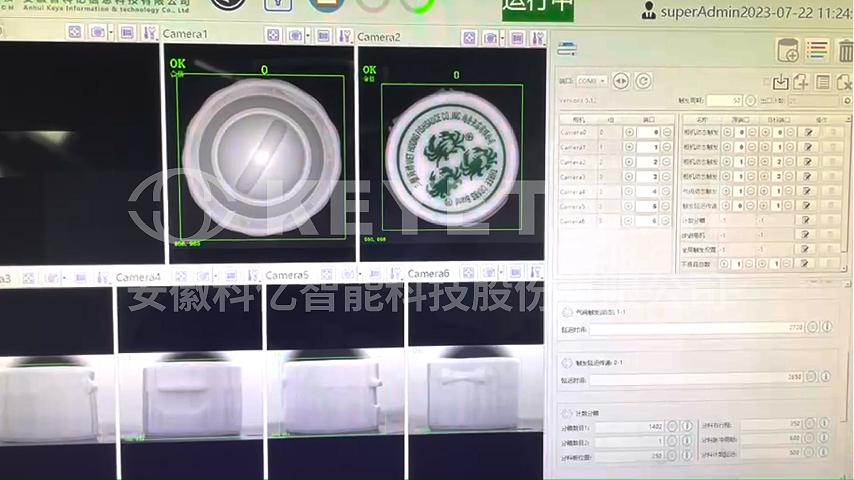This screenshot has width=854, height=480.
Task: Click fit-to-window icon left of Camera1 label
Action: (x=75, y=32)
